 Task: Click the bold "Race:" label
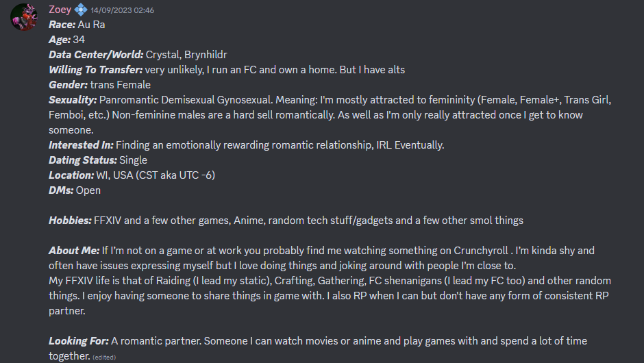click(x=62, y=25)
